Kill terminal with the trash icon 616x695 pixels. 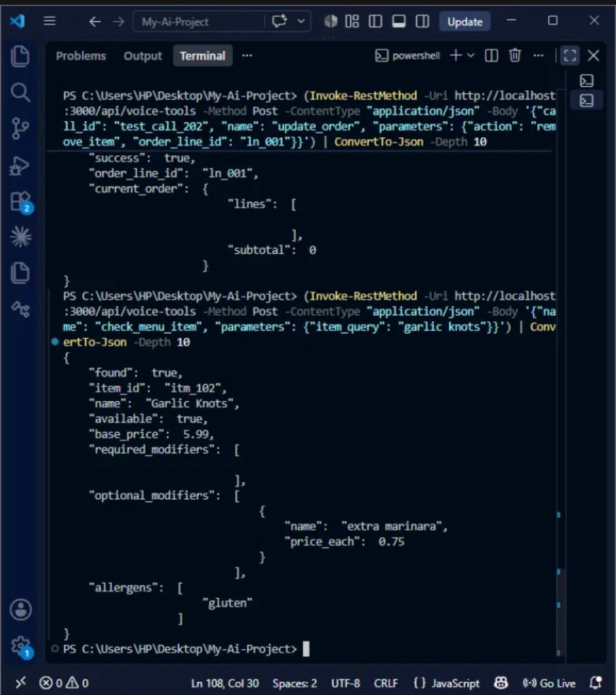(515, 56)
